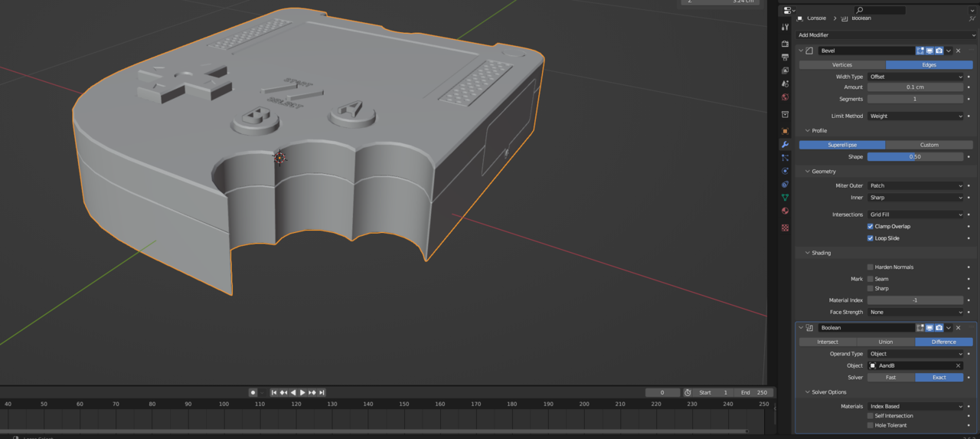Image resolution: width=980 pixels, height=439 pixels.
Task: Toggle Bevel modifier viewport display
Action: (929, 51)
